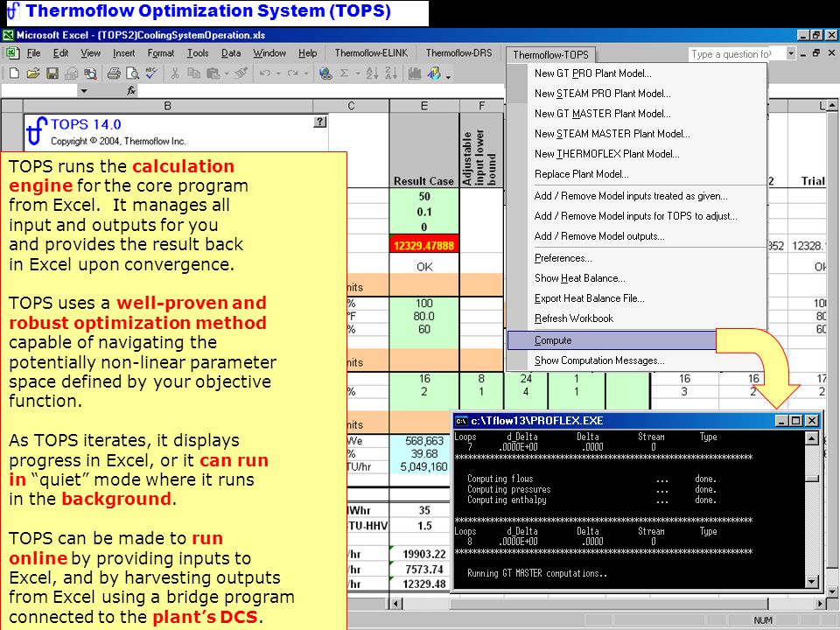Open the Type a question dropdown arrow
Image resolution: width=840 pixels, height=630 pixels.
791,53
